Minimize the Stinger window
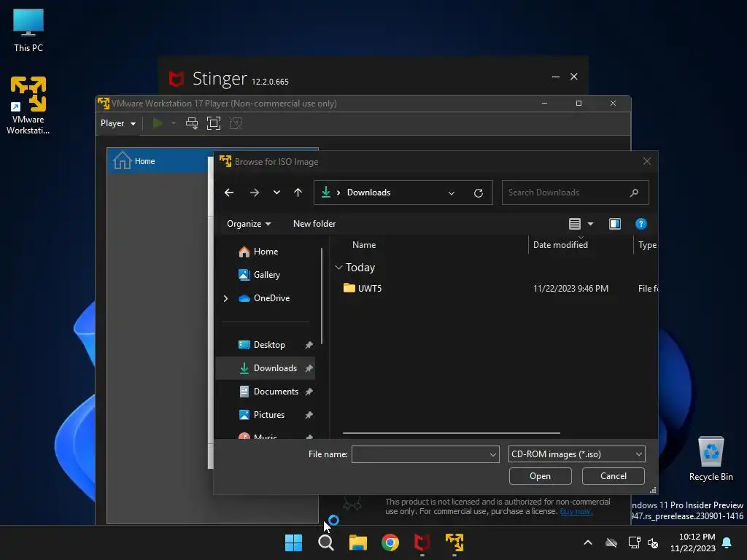Image resolution: width=747 pixels, height=560 pixels. click(x=555, y=77)
